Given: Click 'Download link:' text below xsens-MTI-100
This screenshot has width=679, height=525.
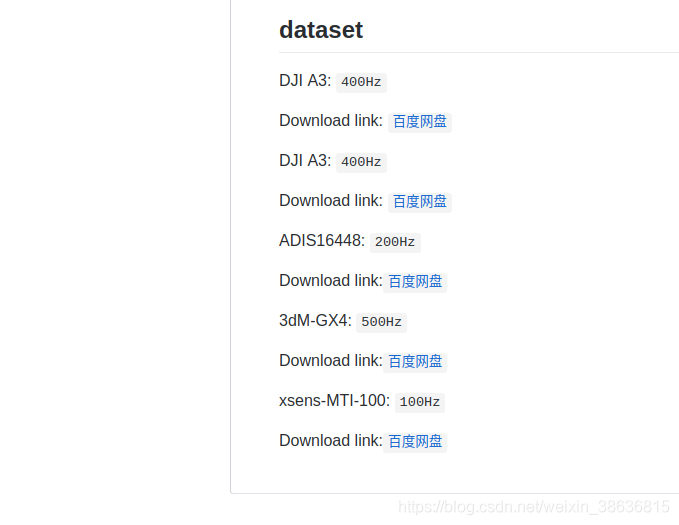Looking at the screenshot, I should 331,441.
